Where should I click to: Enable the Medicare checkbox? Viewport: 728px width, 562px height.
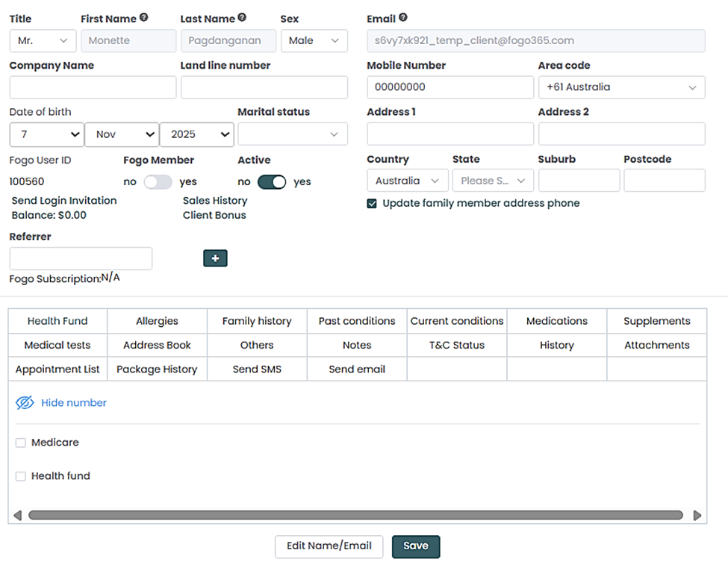(x=21, y=443)
